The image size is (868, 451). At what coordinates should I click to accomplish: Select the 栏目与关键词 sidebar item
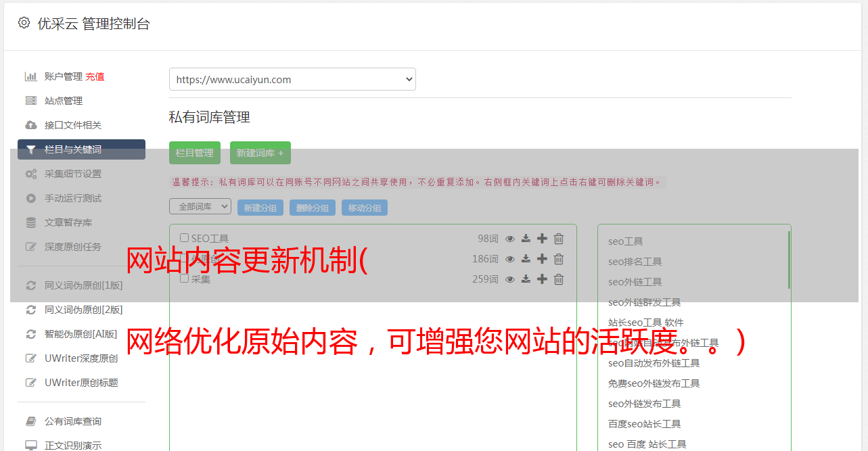[81, 149]
